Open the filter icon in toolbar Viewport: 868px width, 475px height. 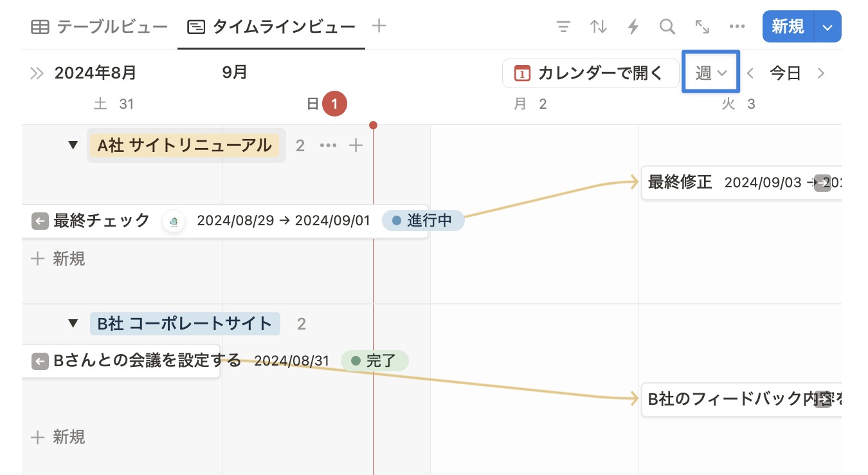click(563, 26)
